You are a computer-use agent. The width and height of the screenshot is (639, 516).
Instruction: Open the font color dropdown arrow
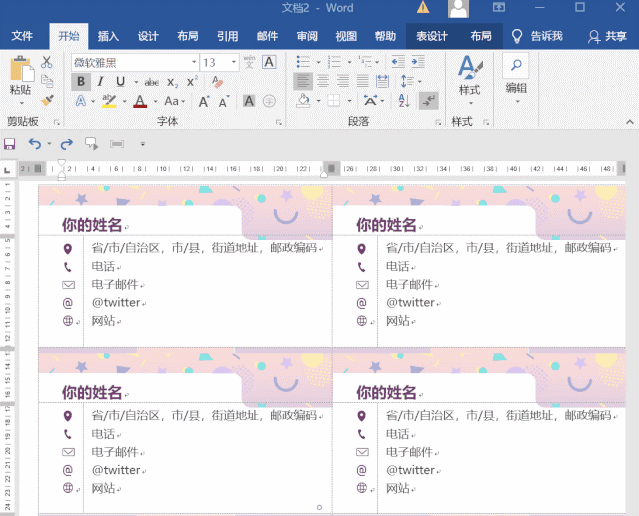(155, 101)
